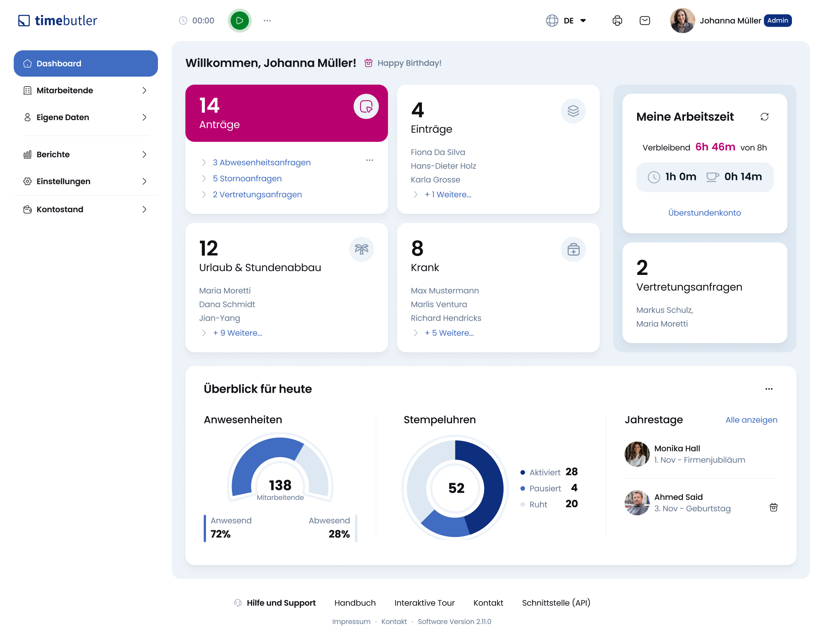Click gift icon next to Ahmed Said
Viewport: 824px width, 644px height.
click(x=773, y=507)
